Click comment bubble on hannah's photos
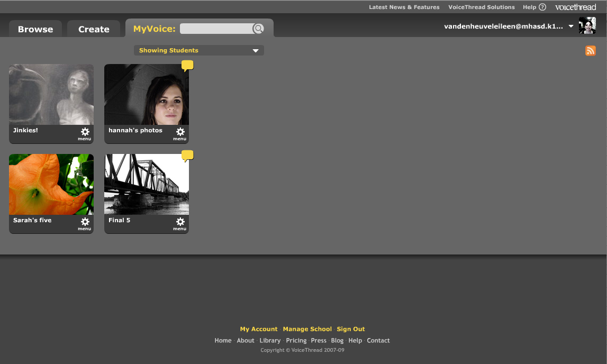 187,65
